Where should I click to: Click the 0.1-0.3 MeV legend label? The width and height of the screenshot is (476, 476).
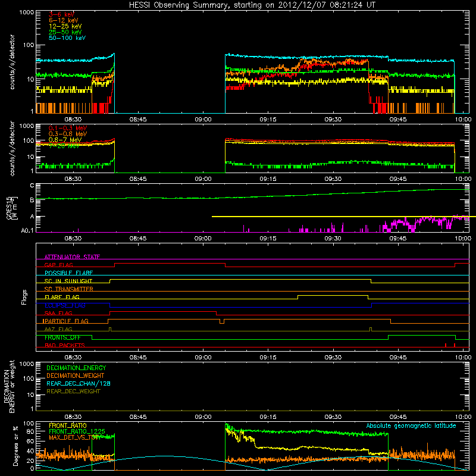tap(68, 128)
